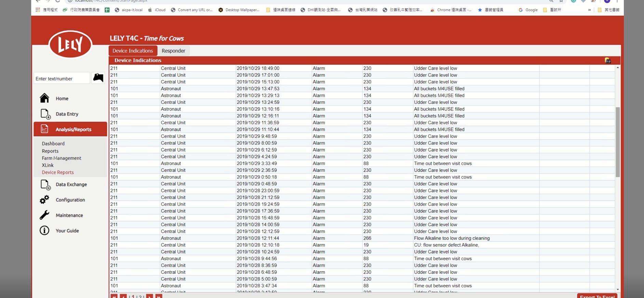
Task: Focus the Enter text/number search field
Action: pyautogui.click(x=62, y=78)
